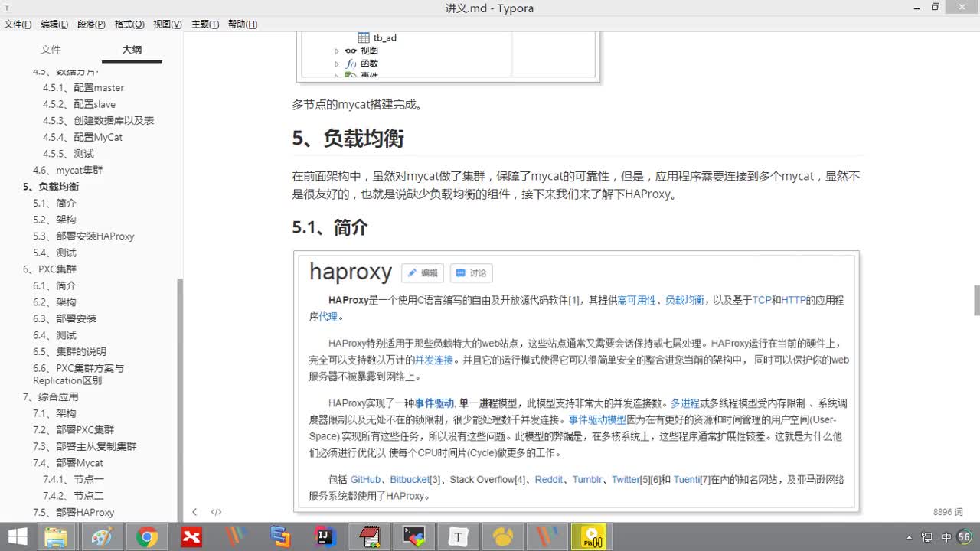Go to outline item 4.6、mycat集群
The height and width of the screenshot is (551, 980).
[67, 171]
